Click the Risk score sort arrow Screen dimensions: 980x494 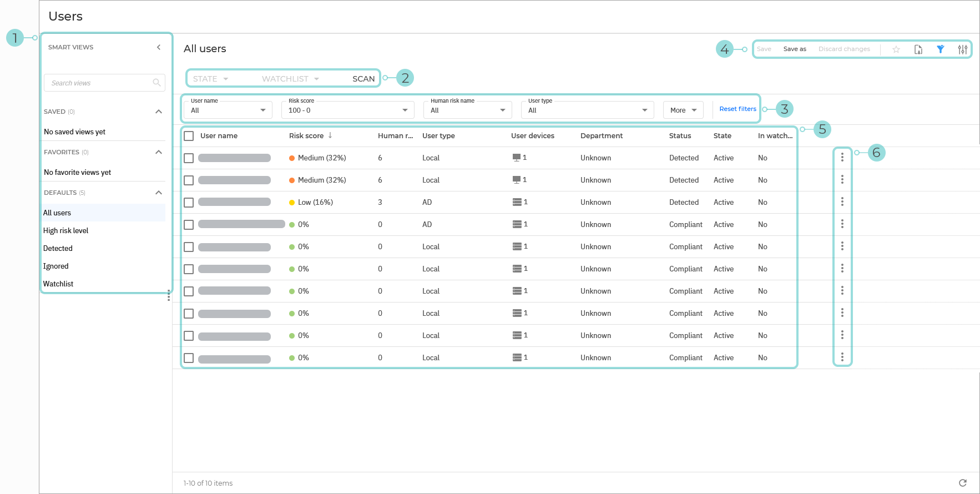[x=330, y=135]
